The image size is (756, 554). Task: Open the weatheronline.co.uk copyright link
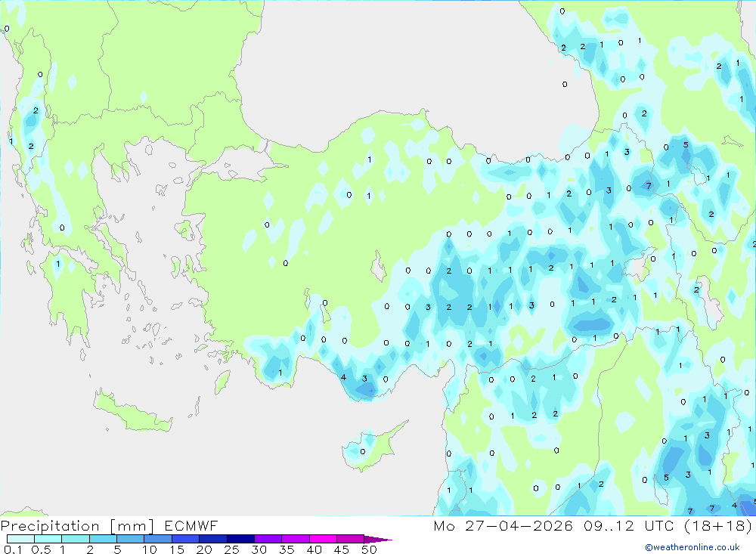pyautogui.click(x=692, y=547)
